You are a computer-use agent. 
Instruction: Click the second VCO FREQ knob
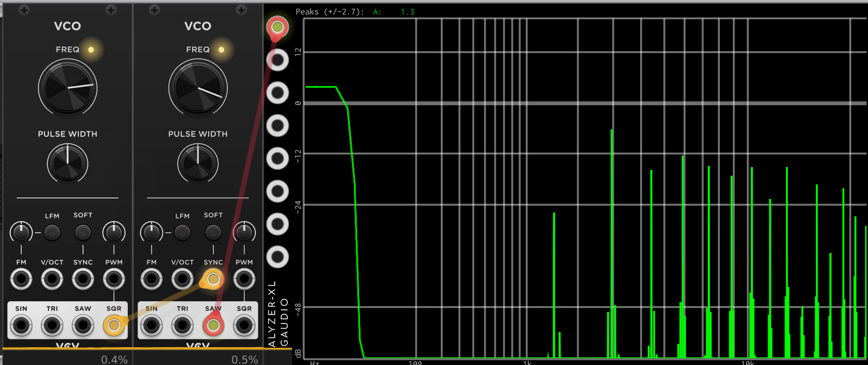198,88
